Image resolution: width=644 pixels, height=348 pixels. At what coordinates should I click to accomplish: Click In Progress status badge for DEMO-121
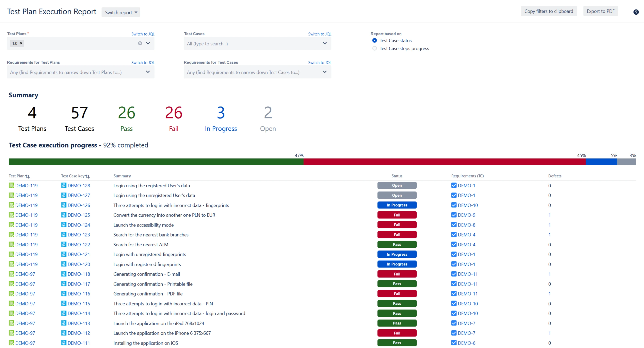pos(397,254)
